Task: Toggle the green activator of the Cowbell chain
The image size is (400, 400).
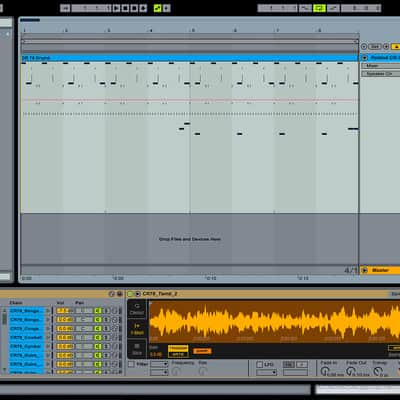Action: pos(97,338)
